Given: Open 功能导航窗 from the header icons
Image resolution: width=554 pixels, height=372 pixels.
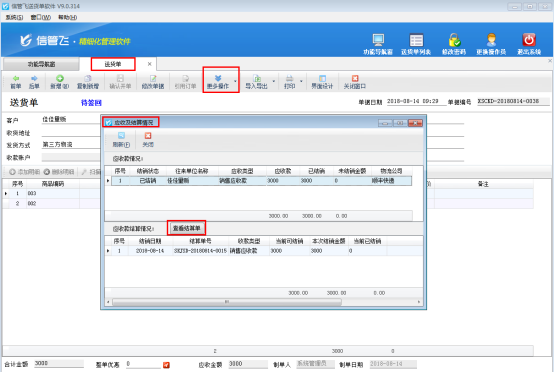Looking at the screenshot, I should pos(378,40).
